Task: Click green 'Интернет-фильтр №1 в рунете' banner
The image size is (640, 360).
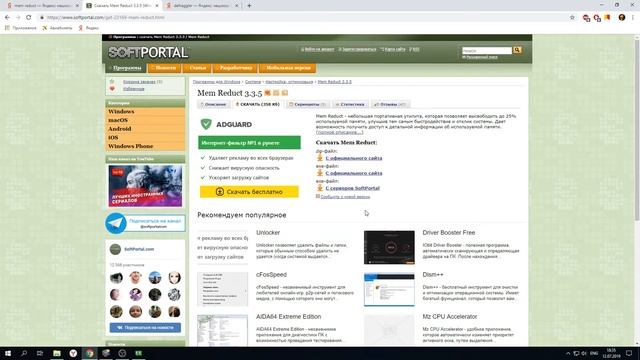Action: pos(249,143)
